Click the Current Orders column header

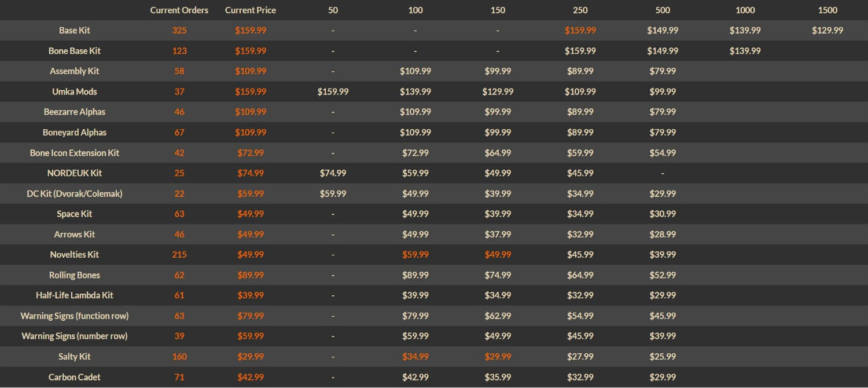click(x=179, y=10)
